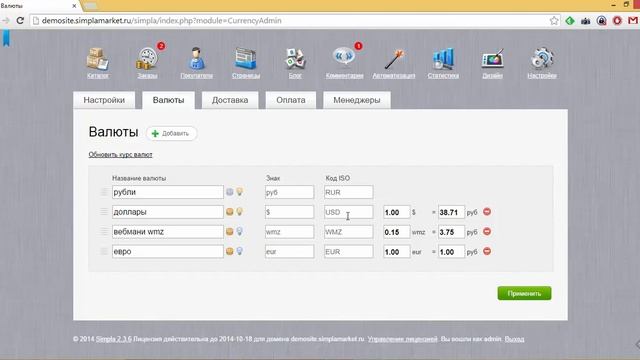Toggle lightbulb visibility for доллары row
Image resolution: width=640 pixels, height=360 pixels.
click(x=240, y=211)
